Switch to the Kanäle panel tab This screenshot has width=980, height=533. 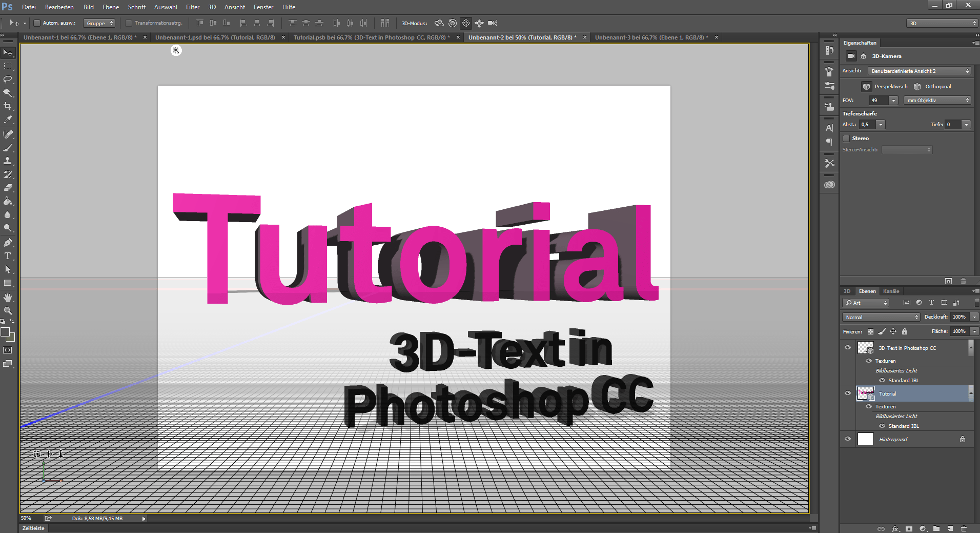coord(891,291)
